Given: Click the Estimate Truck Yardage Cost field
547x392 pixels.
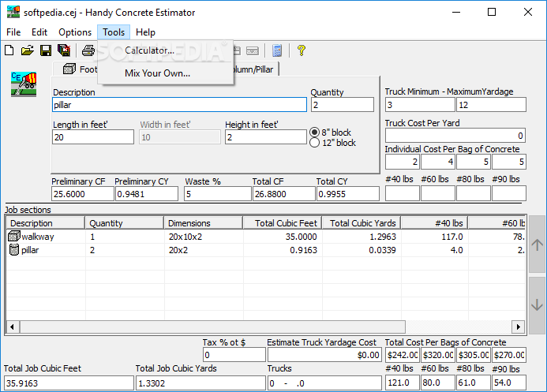Looking at the screenshot, I should point(324,355).
